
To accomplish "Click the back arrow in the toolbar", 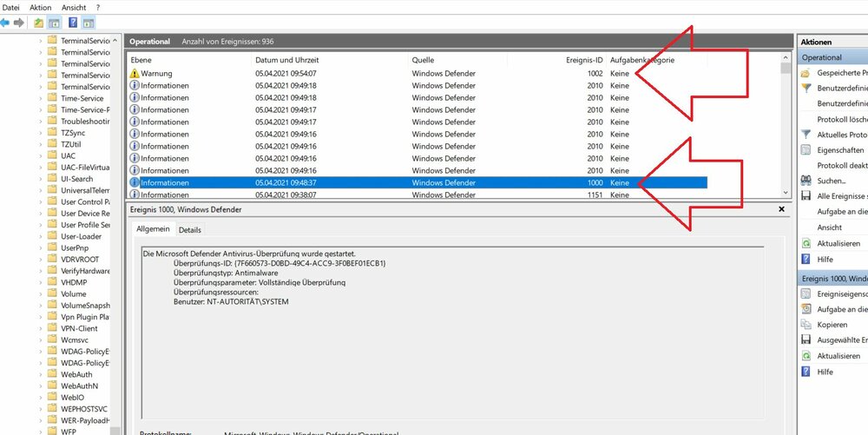I will coord(5,23).
